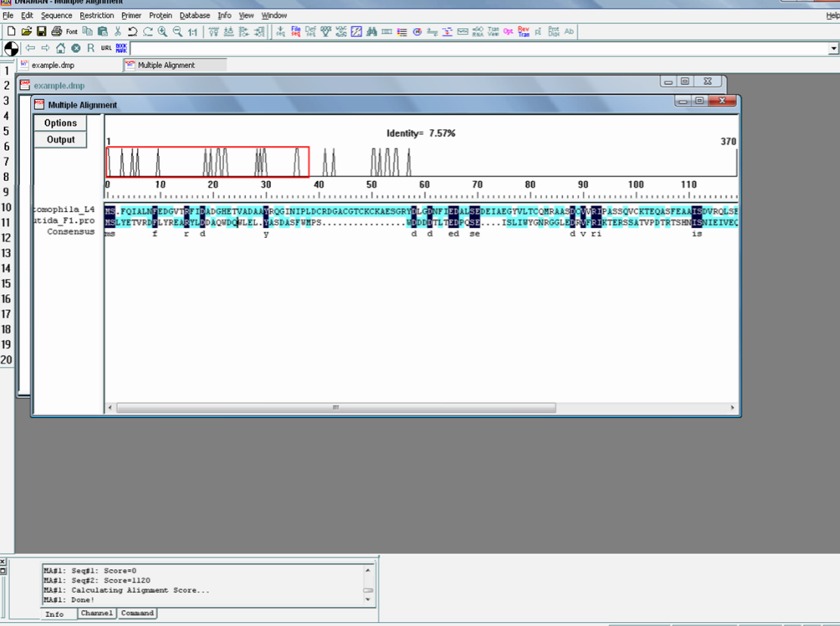
Task: Click the pI calculation icon
Action: coord(538,32)
